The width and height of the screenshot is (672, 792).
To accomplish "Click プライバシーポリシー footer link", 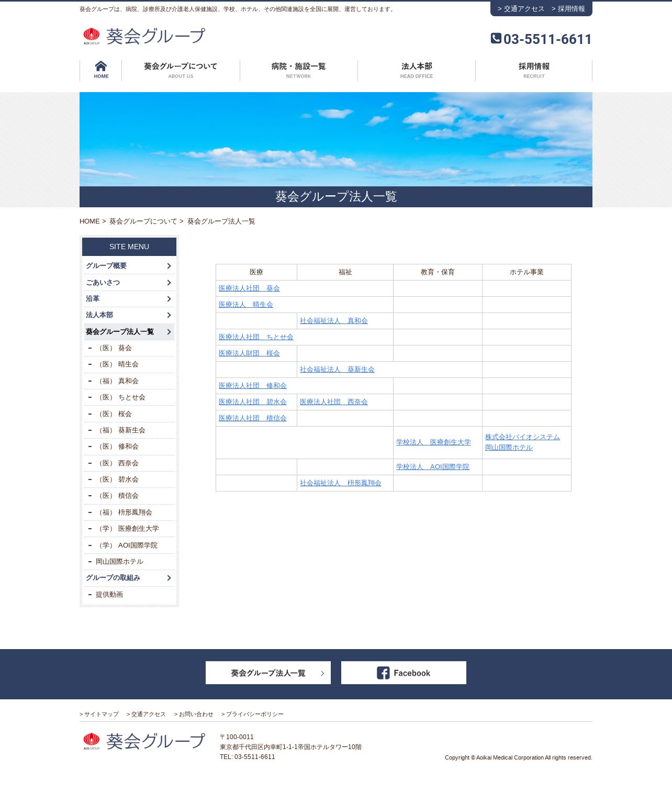I will (253, 714).
